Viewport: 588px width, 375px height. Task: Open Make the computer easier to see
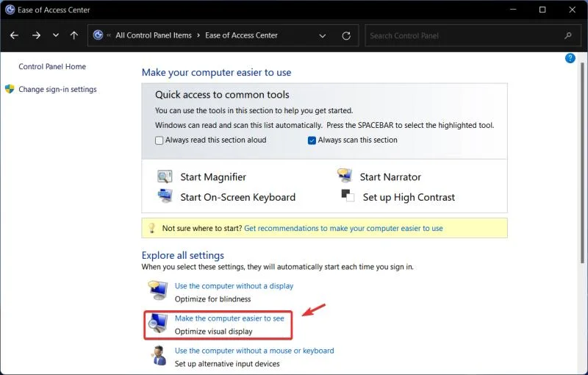229,318
